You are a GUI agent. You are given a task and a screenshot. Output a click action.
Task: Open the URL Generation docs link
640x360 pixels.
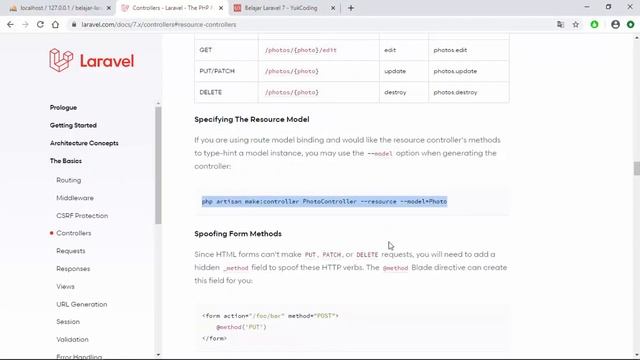[x=82, y=304]
